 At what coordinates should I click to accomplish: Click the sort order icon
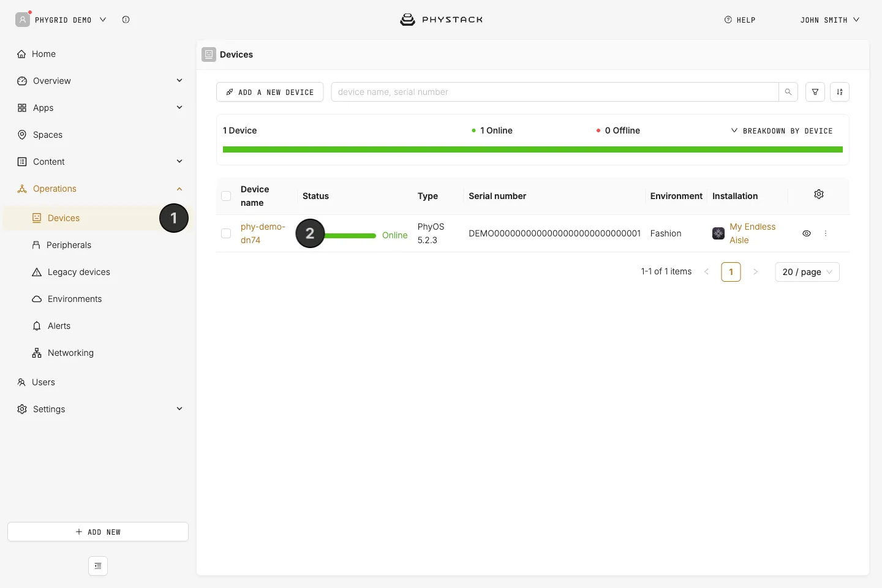point(840,92)
